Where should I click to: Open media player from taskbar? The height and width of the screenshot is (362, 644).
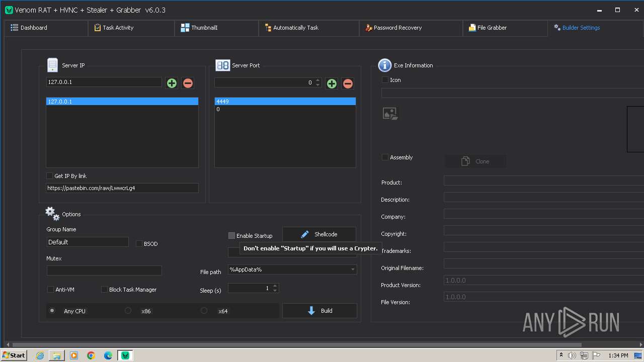click(74, 355)
